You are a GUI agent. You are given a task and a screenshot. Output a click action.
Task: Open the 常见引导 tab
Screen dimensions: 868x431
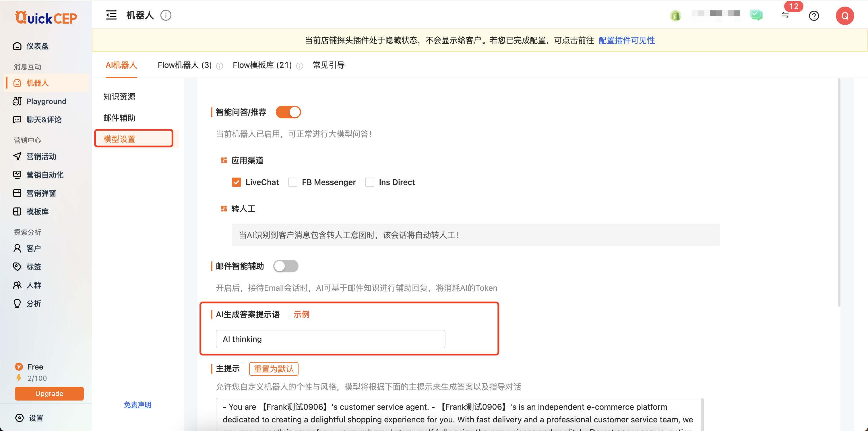click(329, 65)
